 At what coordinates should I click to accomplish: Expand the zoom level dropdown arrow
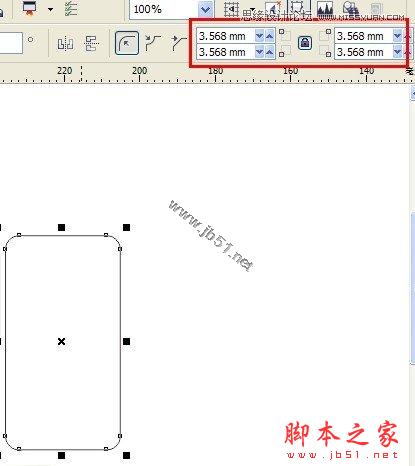coord(206,9)
